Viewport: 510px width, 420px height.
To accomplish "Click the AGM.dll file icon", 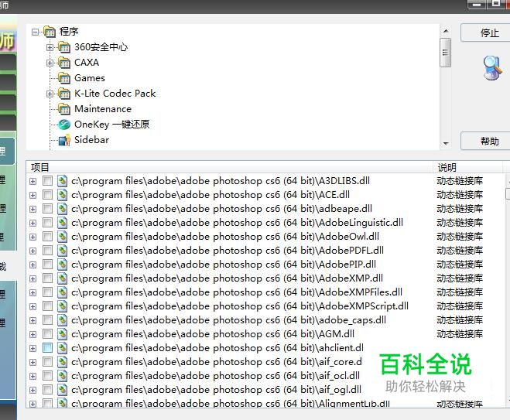I will [x=62, y=334].
